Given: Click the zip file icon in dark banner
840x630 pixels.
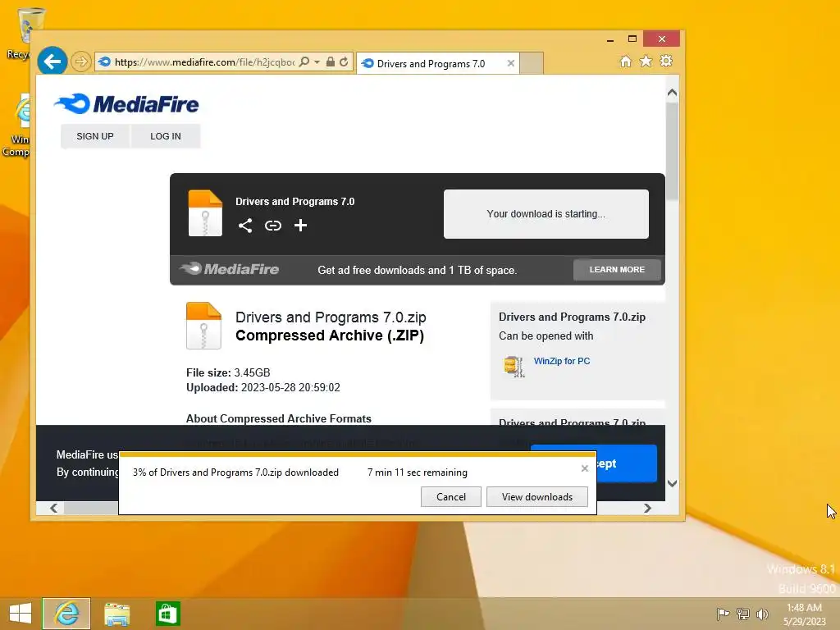Looking at the screenshot, I should tap(205, 213).
